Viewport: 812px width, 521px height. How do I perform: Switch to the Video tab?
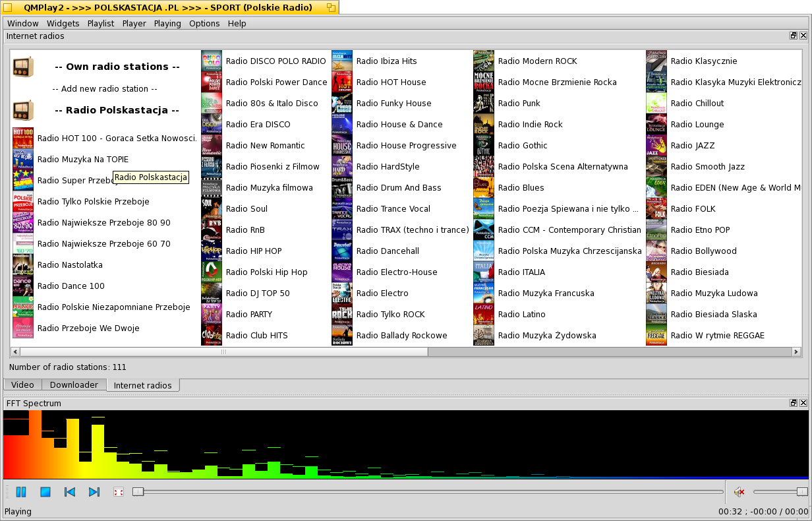click(x=22, y=384)
